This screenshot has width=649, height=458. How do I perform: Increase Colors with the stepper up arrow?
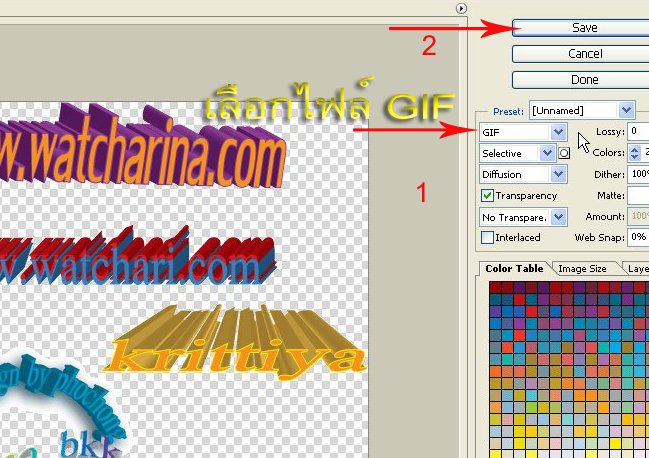point(635,149)
